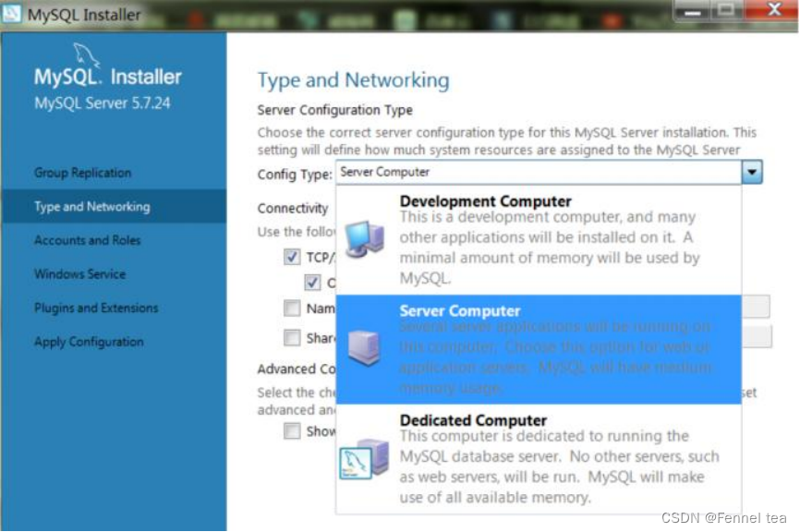Image resolution: width=800 pixels, height=532 pixels.
Task: Click the MySQL Installer title bar icon
Action: 11,14
